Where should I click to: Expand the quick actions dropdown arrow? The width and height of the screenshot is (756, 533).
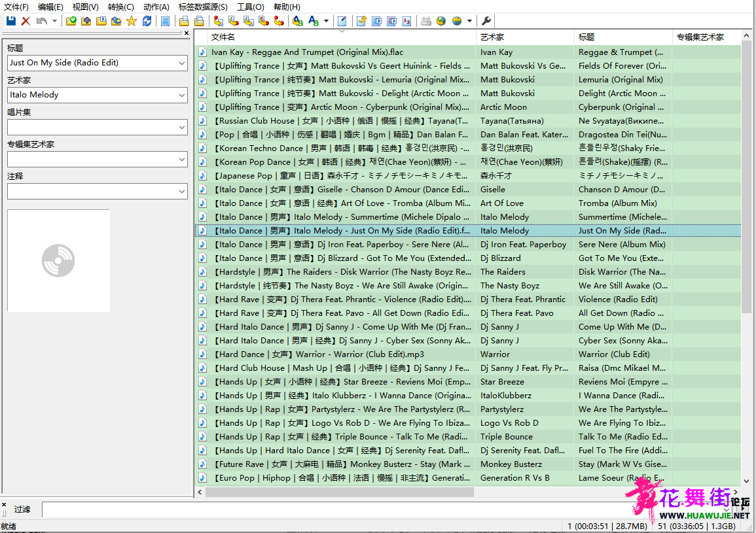point(326,21)
